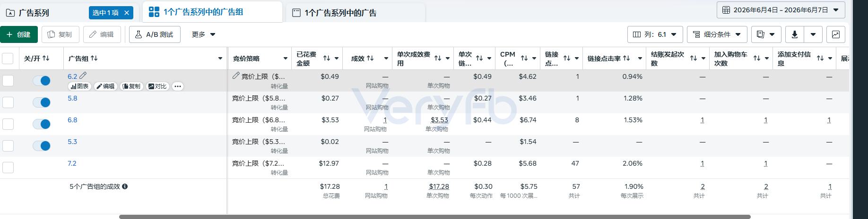The image size is (868, 219).
Task: Click the edit button in the toolbar
Action: [x=102, y=34]
